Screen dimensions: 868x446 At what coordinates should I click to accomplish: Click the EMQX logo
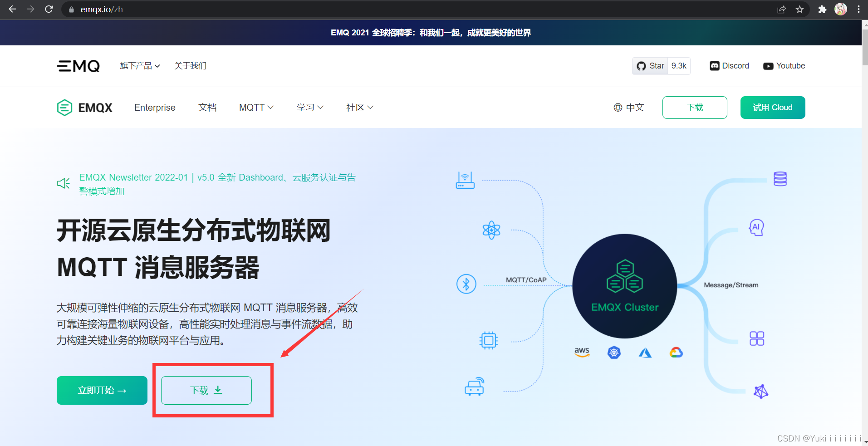click(x=84, y=108)
